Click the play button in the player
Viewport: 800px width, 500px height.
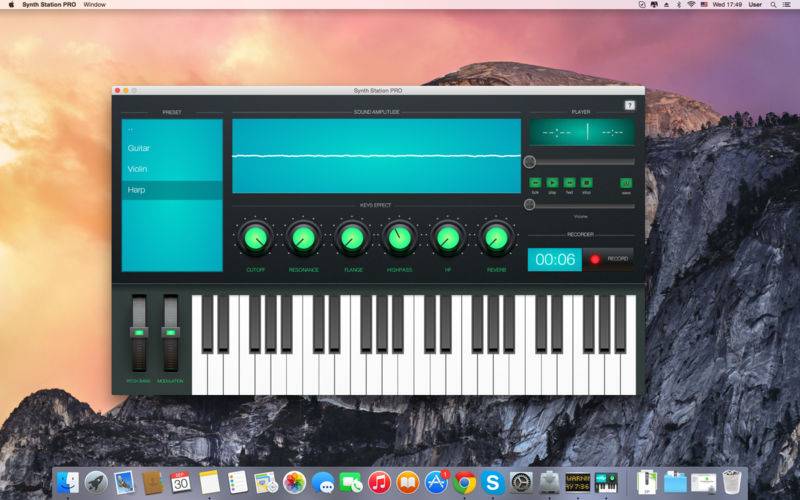click(x=552, y=183)
